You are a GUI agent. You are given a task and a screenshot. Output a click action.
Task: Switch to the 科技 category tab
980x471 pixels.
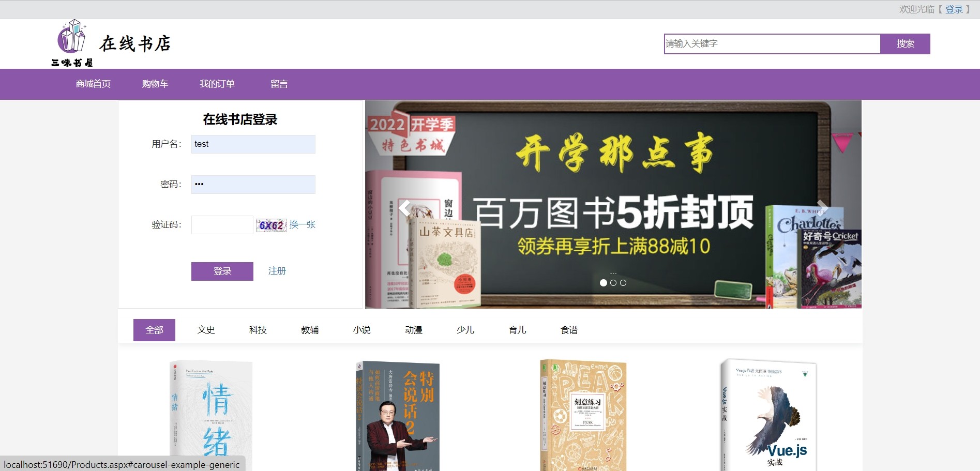coord(258,330)
